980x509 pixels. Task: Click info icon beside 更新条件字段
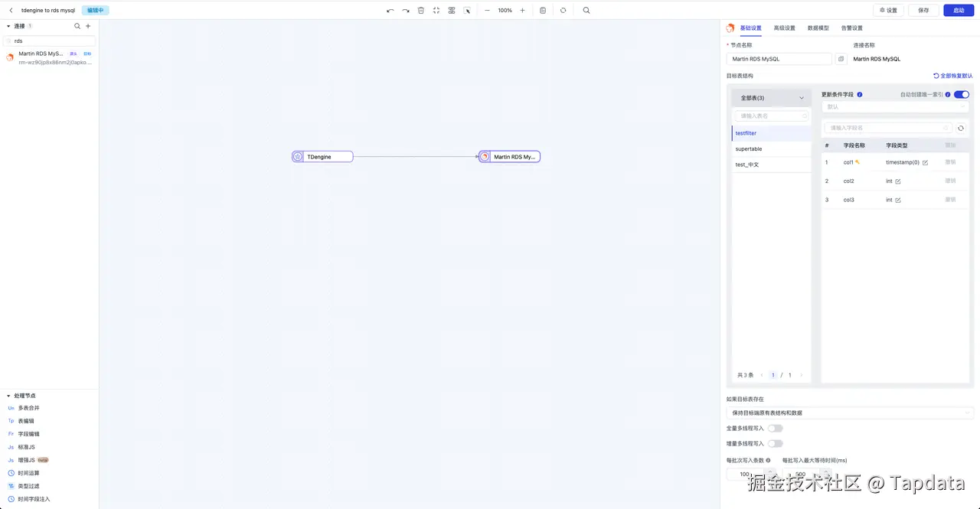(x=860, y=95)
